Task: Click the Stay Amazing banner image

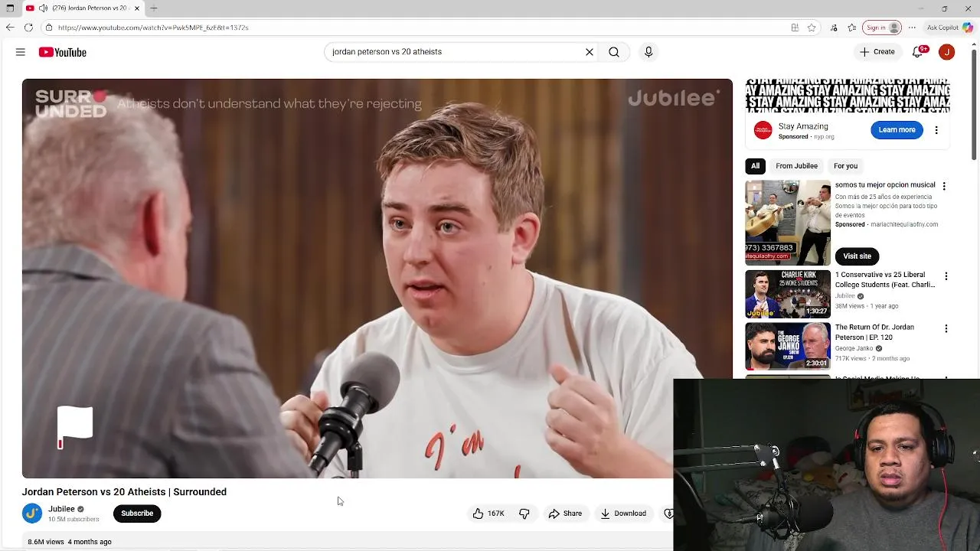Action: (848, 96)
